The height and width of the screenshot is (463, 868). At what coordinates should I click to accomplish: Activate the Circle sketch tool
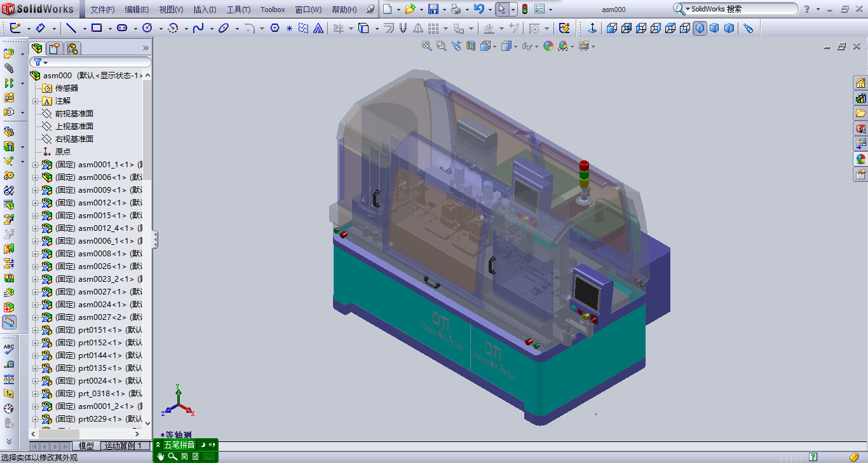click(x=147, y=28)
